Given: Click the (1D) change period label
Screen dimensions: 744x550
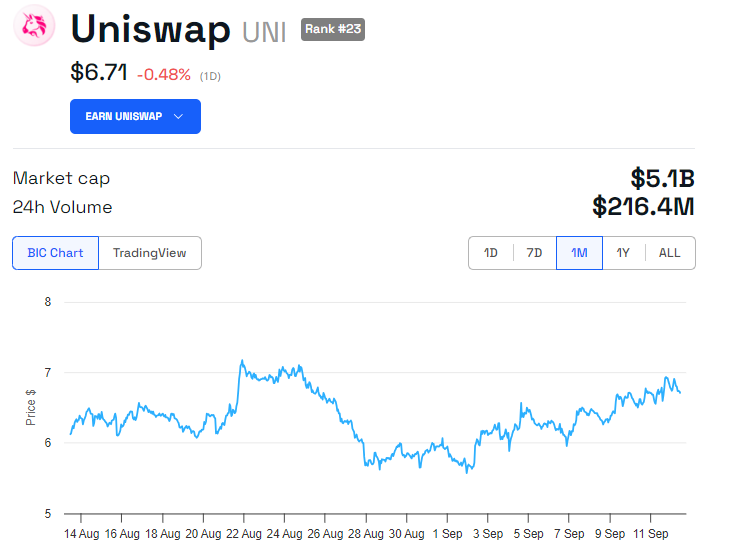Looking at the screenshot, I should 210,76.
